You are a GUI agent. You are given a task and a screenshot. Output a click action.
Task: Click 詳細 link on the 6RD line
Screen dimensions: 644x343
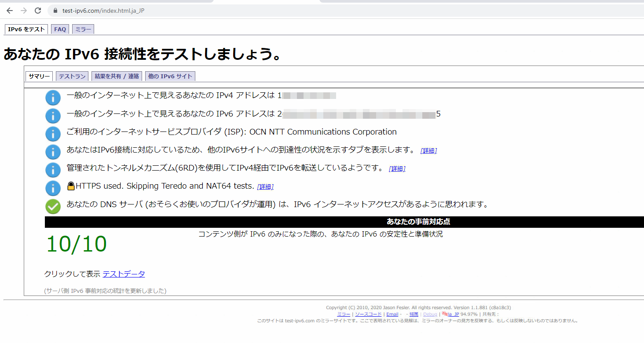(397, 169)
